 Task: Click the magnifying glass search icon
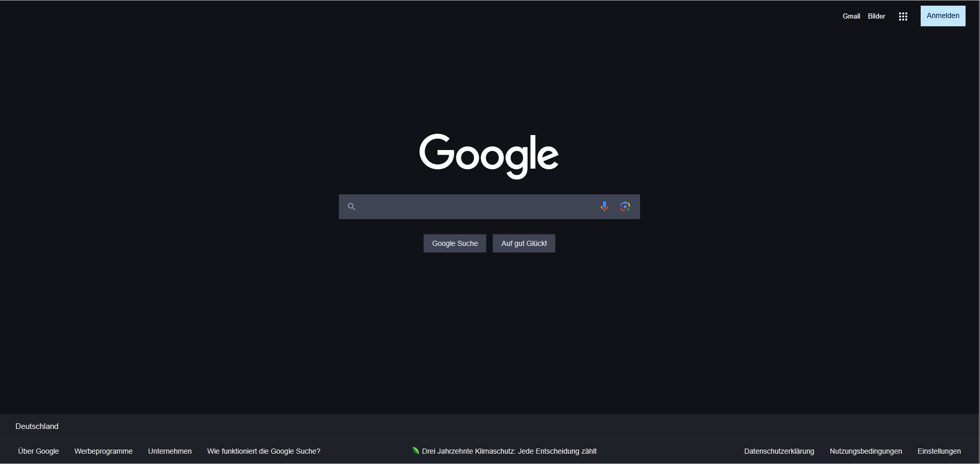tap(351, 207)
